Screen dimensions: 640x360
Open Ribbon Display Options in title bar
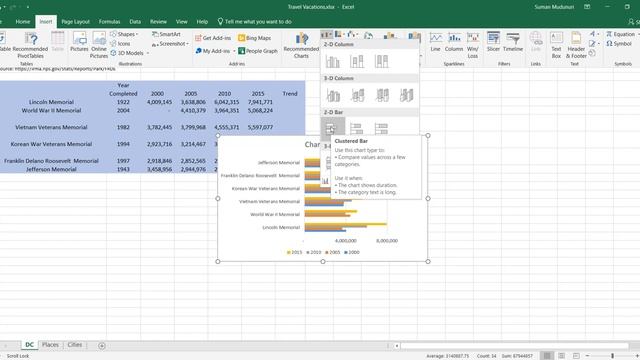click(x=587, y=7)
